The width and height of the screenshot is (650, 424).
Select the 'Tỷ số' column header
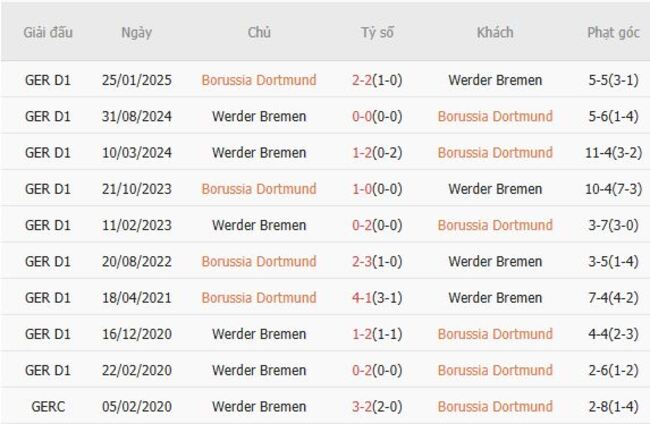point(377,32)
